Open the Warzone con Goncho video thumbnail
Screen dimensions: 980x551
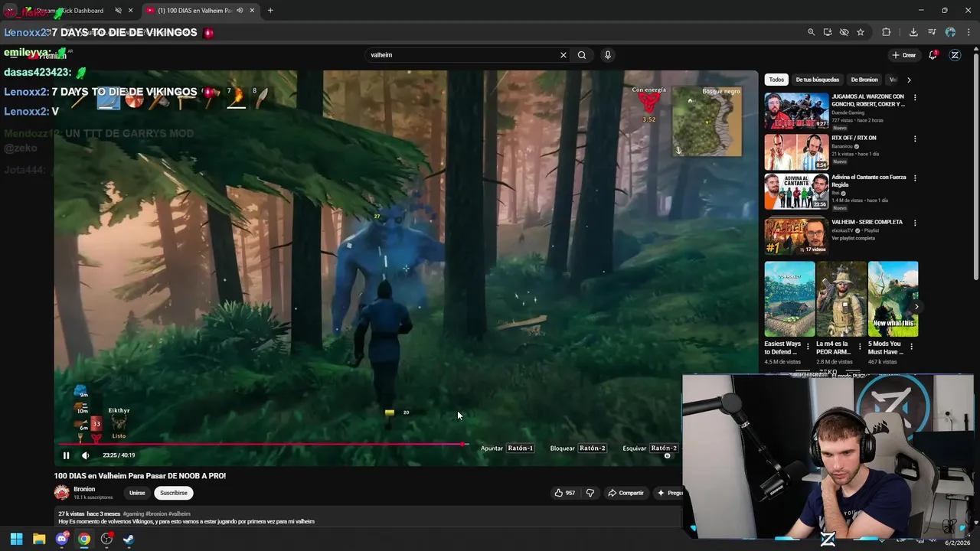[796, 111]
